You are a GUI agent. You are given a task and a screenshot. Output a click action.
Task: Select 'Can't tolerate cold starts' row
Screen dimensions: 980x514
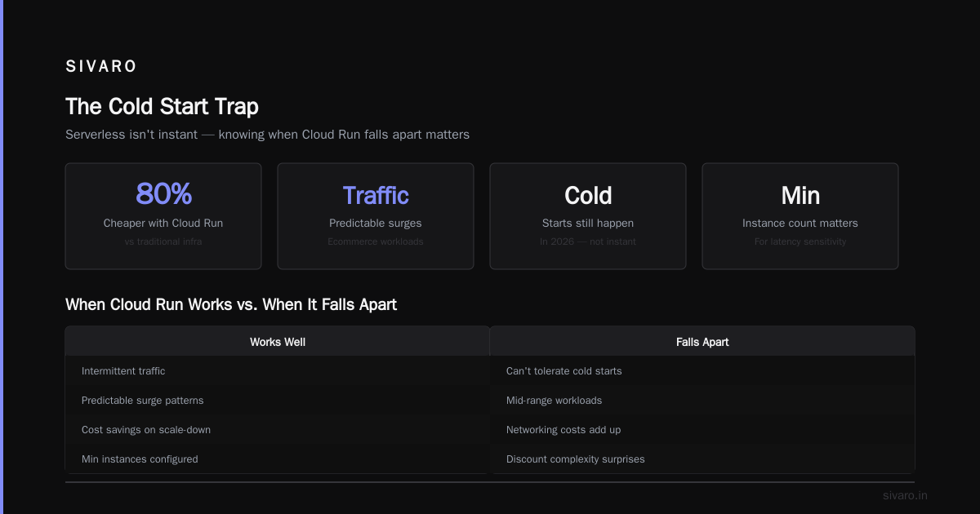click(x=702, y=370)
